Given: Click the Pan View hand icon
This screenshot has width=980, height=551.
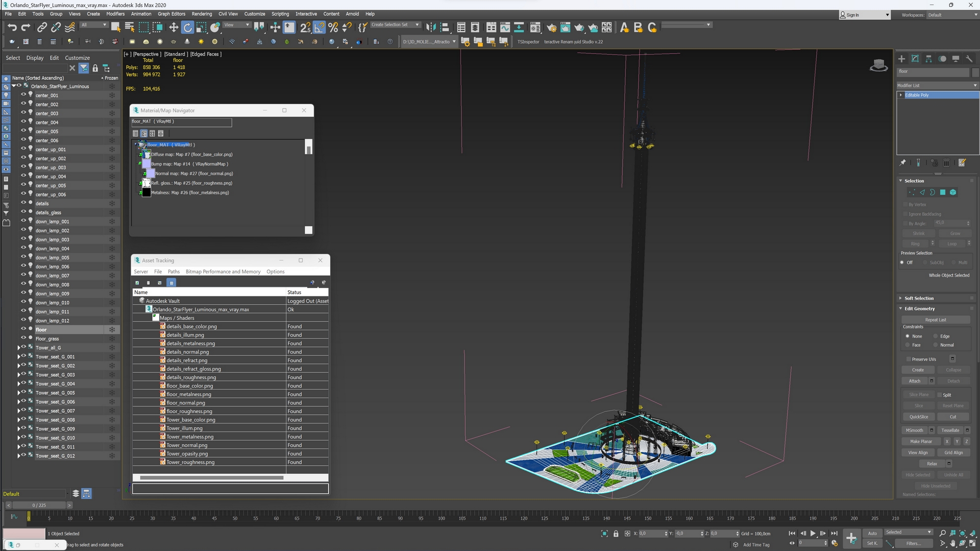Looking at the screenshot, I should pos(952,544).
